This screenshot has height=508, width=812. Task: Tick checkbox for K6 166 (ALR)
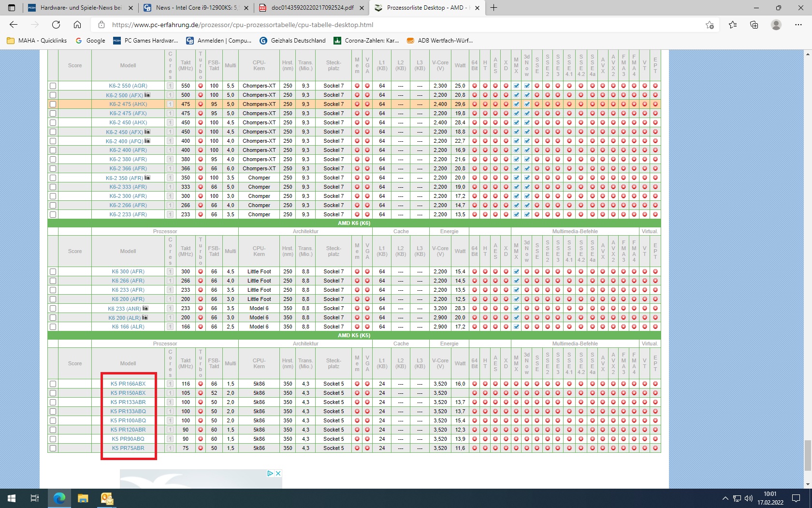[53, 327]
